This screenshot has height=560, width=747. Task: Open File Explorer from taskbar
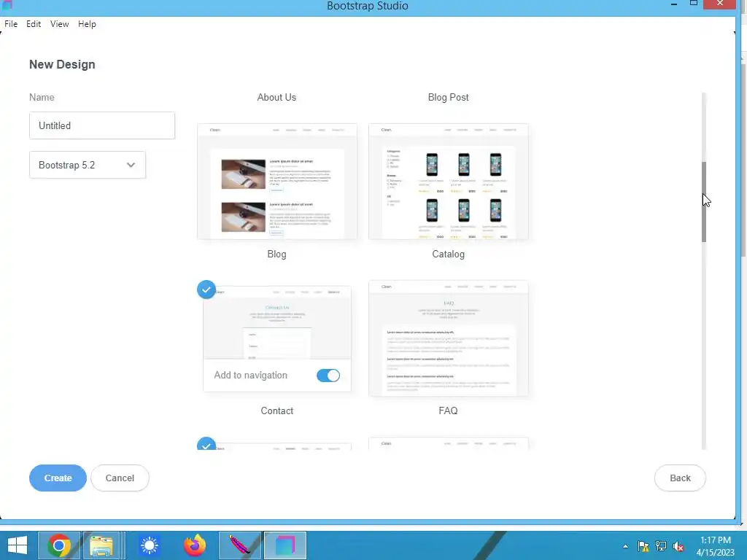coord(101,545)
